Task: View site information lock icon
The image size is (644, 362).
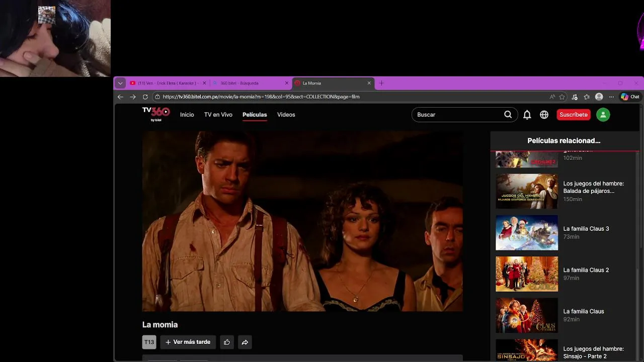Action: (x=157, y=97)
